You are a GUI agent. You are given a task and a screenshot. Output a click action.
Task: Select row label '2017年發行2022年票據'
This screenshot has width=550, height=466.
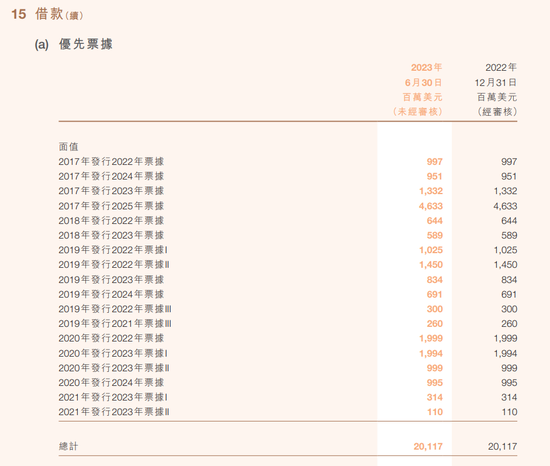(x=111, y=162)
